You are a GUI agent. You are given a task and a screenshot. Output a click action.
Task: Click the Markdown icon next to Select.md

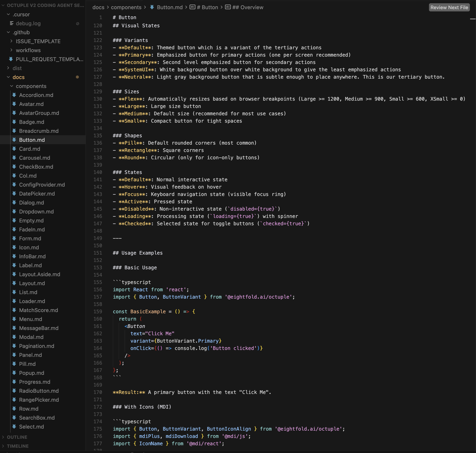tap(14, 427)
